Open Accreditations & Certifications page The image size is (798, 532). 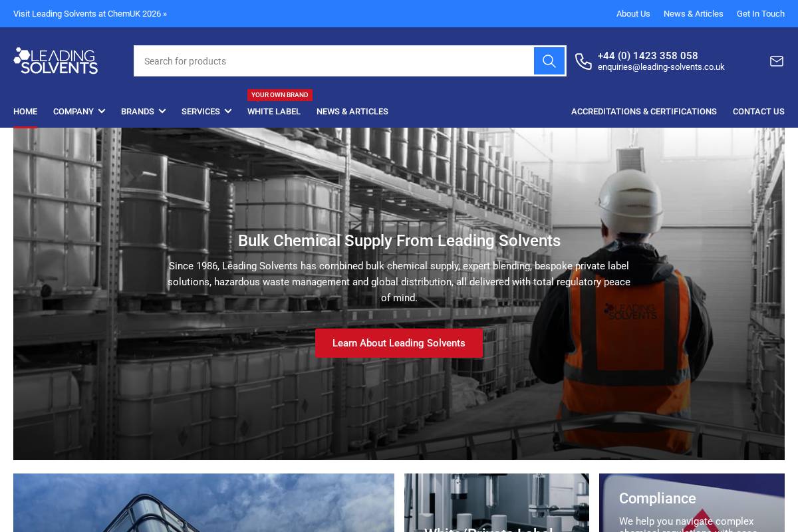644,112
